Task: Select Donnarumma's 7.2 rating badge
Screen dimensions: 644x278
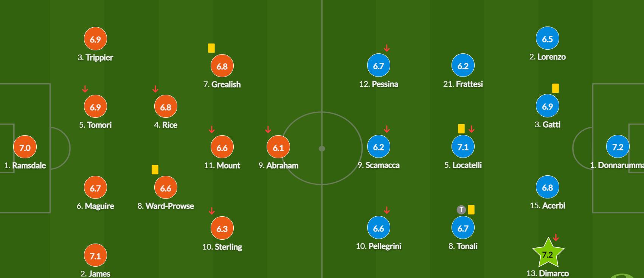Action: click(x=618, y=147)
